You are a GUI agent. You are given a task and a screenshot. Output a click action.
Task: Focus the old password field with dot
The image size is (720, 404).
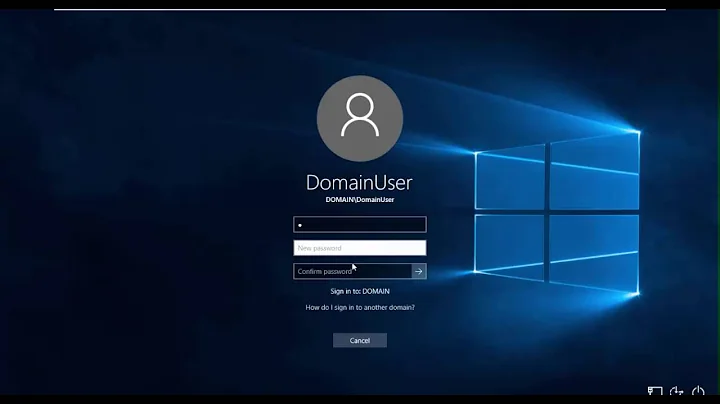(360, 224)
